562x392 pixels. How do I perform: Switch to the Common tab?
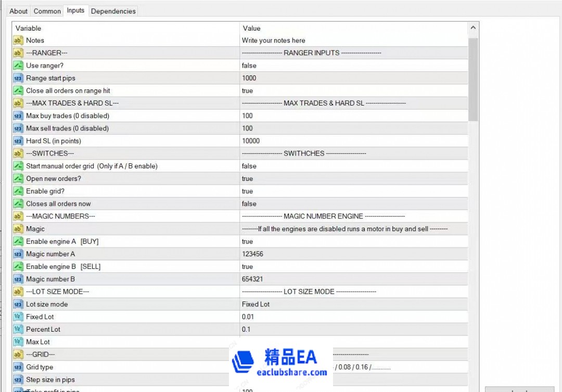(47, 11)
